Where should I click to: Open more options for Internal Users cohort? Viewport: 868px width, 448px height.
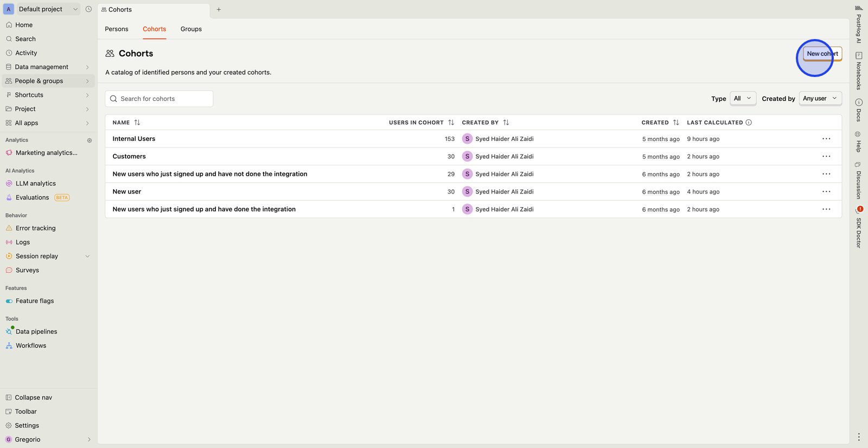coord(826,139)
